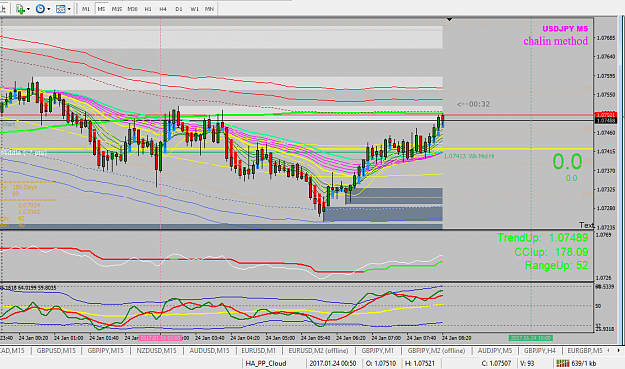Click the pink 2017.01.24 03:00 time marker
The image size is (625, 369).
click(x=161, y=338)
